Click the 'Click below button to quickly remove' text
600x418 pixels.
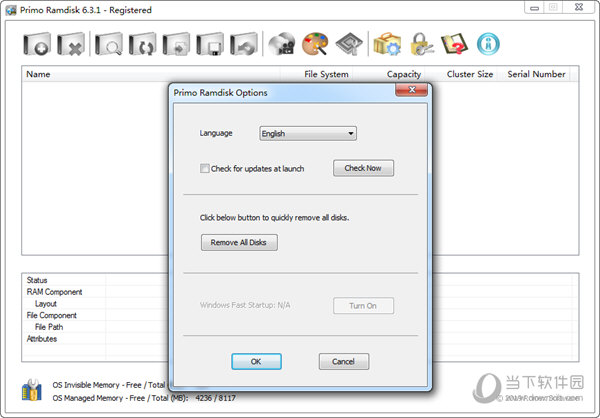click(274, 218)
